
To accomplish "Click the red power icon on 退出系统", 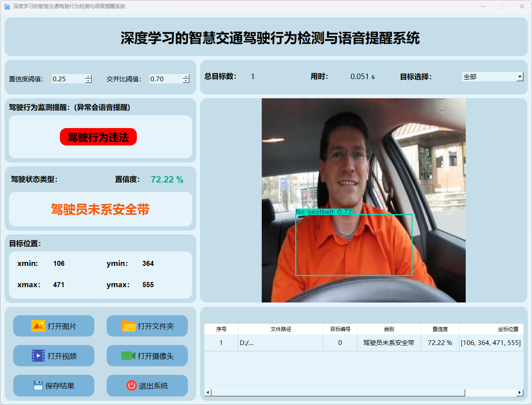I will (x=131, y=385).
